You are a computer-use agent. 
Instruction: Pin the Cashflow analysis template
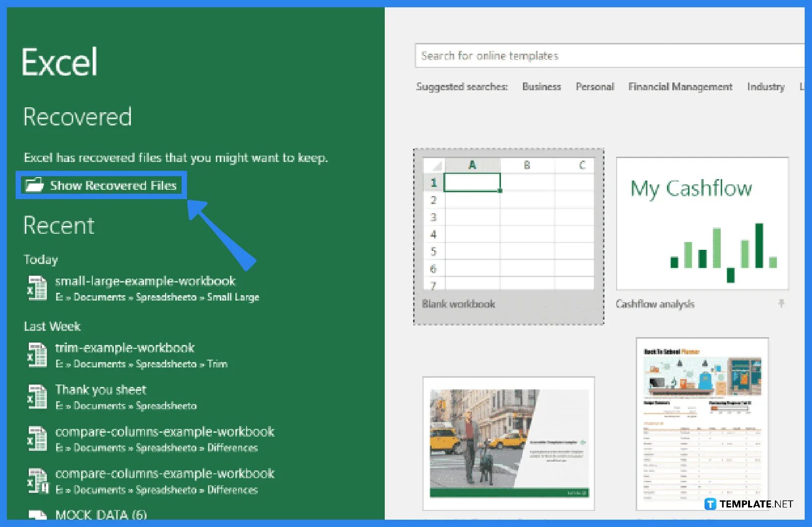[x=781, y=304]
